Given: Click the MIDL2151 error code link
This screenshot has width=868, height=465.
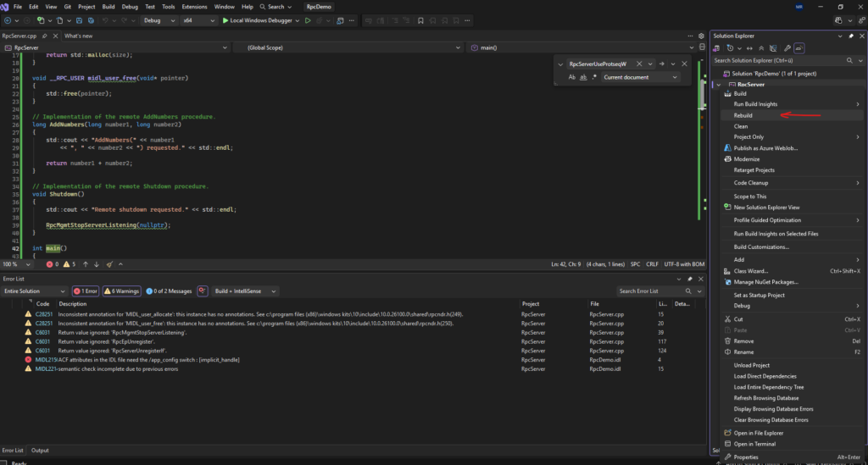Looking at the screenshot, I should point(46,360).
